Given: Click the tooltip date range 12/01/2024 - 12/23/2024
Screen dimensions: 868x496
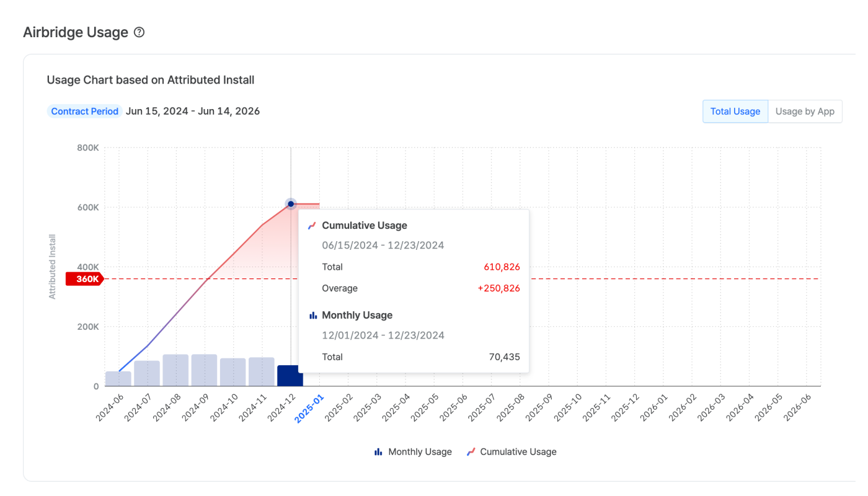Looking at the screenshot, I should tap(383, 335).
